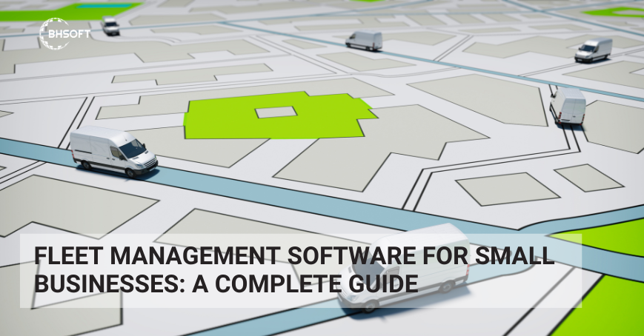Select the word "FLEET" in the headline
The height and width of the screenshot is (336, 644).
coord(65,258)
